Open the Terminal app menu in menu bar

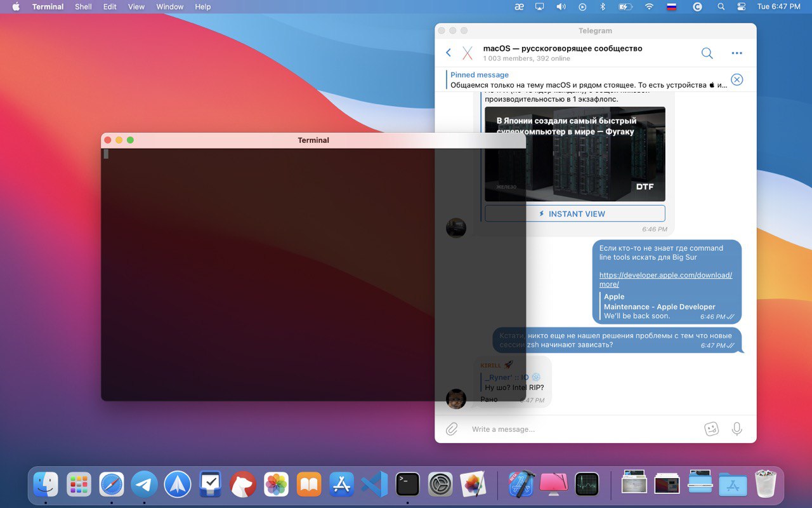48,6
